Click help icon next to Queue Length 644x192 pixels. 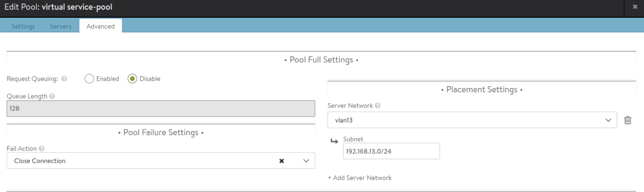[52, 96]
